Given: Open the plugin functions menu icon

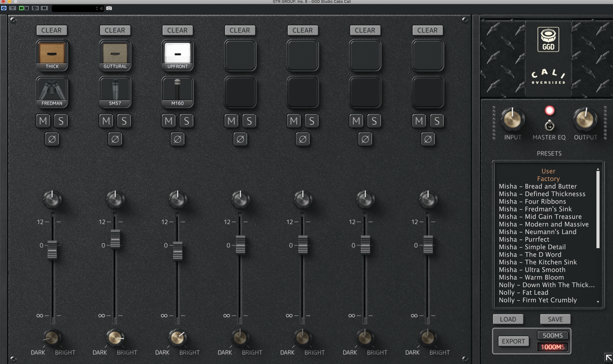Looking at the screenshot, I should [44, 8].
